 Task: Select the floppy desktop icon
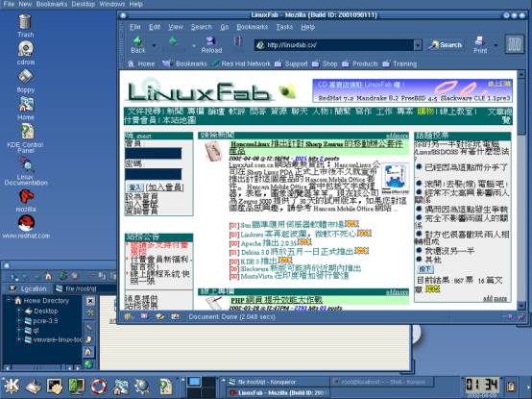(x=26, y=81)
